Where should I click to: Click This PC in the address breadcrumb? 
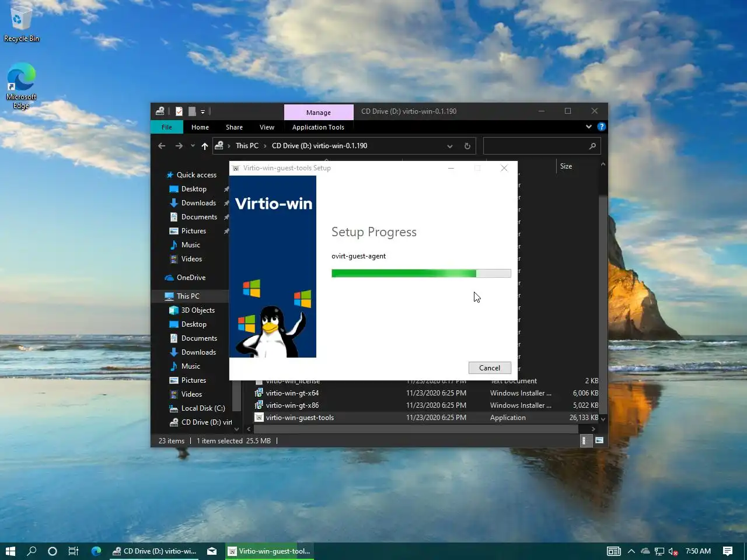coord(247,146)
